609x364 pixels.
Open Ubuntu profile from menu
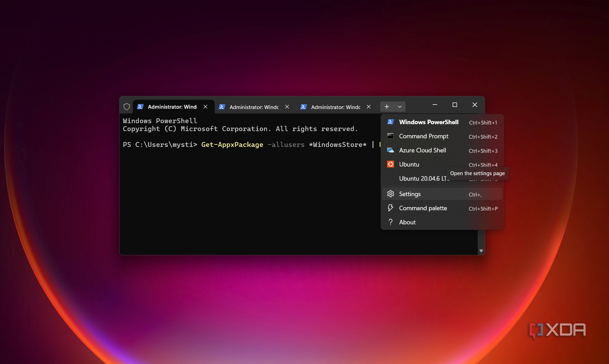click(x=442, y=164)
